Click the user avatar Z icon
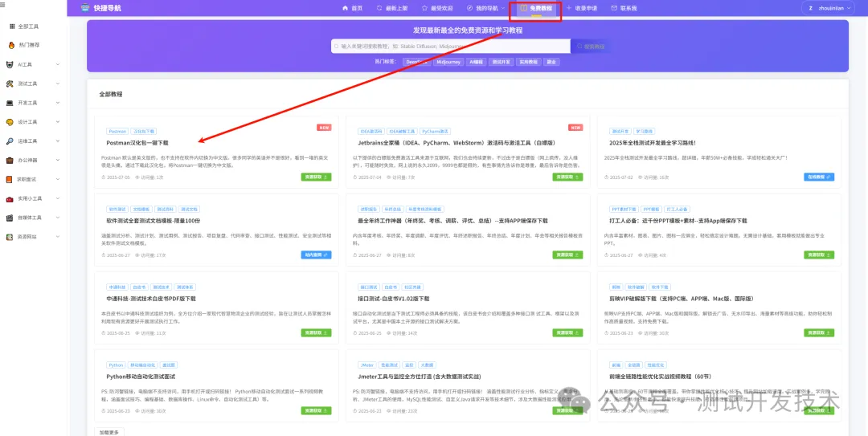 810,8
